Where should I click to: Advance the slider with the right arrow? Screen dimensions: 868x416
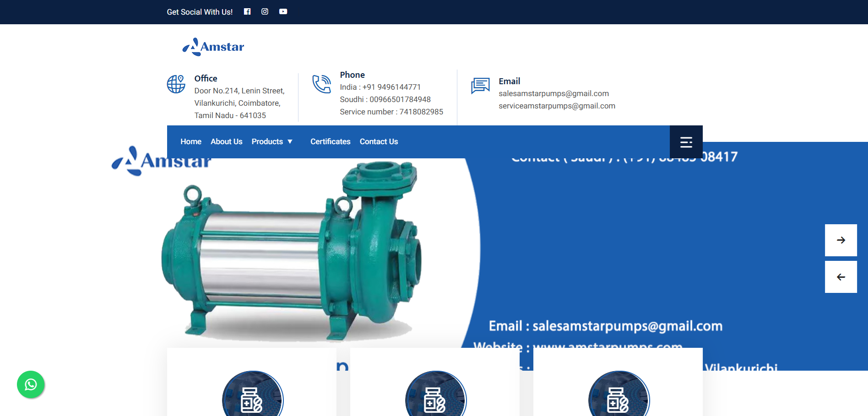click(841, 240)
